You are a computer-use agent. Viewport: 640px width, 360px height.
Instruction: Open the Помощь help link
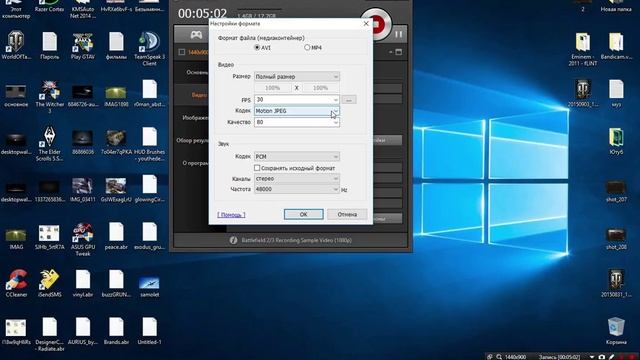(x=231, y=215)
